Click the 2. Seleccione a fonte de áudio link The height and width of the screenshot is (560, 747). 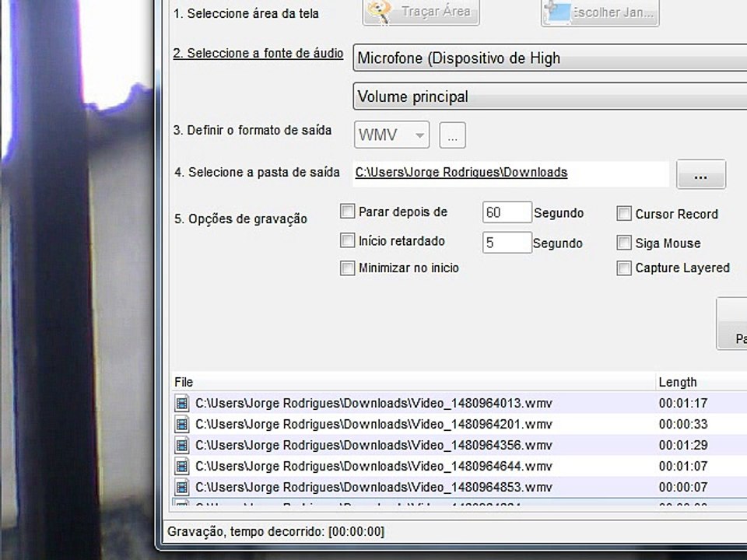click(258, 54)
